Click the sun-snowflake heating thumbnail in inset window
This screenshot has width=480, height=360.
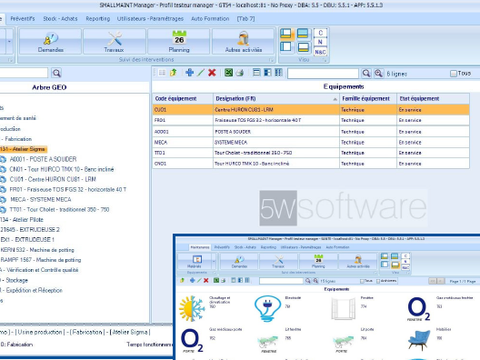point(192,308)
